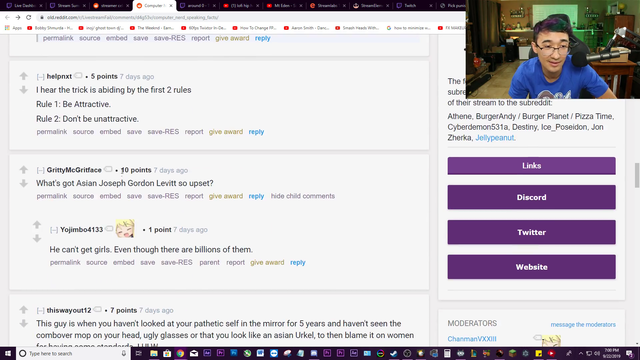640x360 pixels.
Task: Click the lock icon in the address bar
Action: pyautogui.click(x=42, y=17)
